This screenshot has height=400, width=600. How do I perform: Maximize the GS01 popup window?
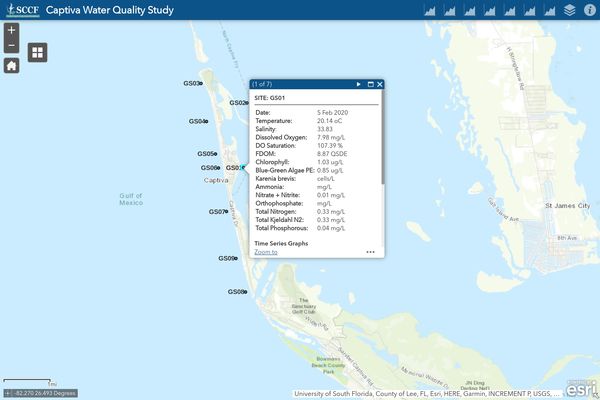(370, 84)
